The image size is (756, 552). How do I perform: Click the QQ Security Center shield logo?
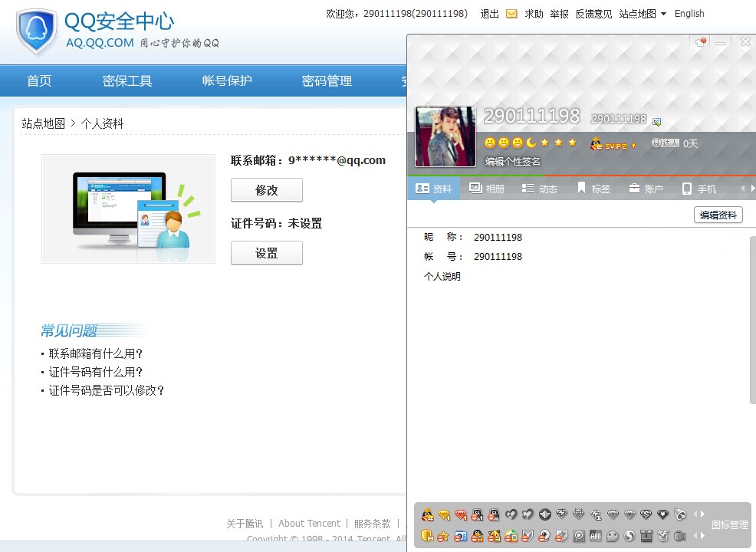(x=37, y=31)
